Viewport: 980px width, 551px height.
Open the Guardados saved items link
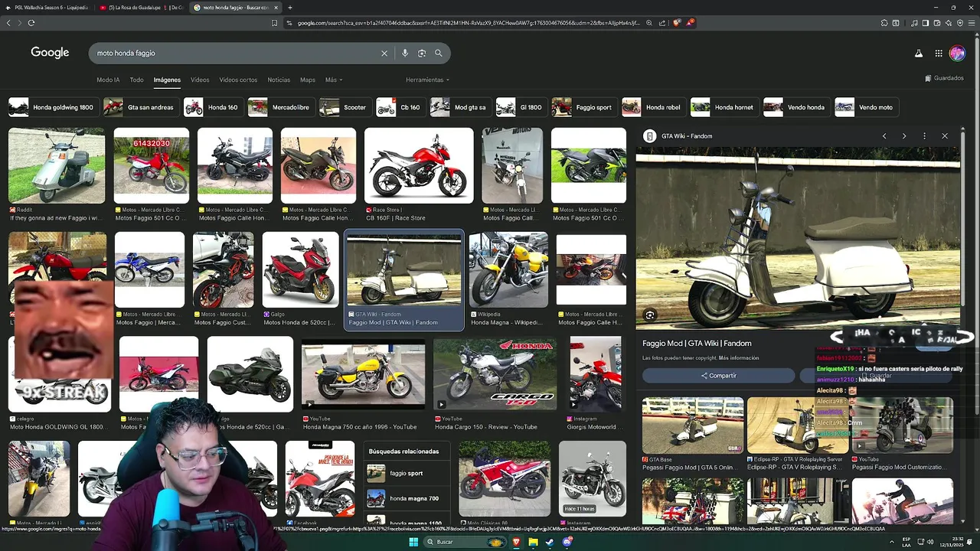tap(944, 78)
